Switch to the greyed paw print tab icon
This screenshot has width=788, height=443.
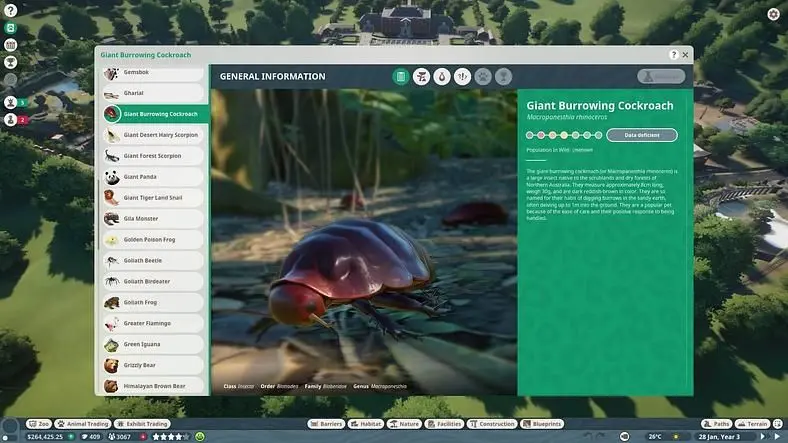tap(483, 76)
